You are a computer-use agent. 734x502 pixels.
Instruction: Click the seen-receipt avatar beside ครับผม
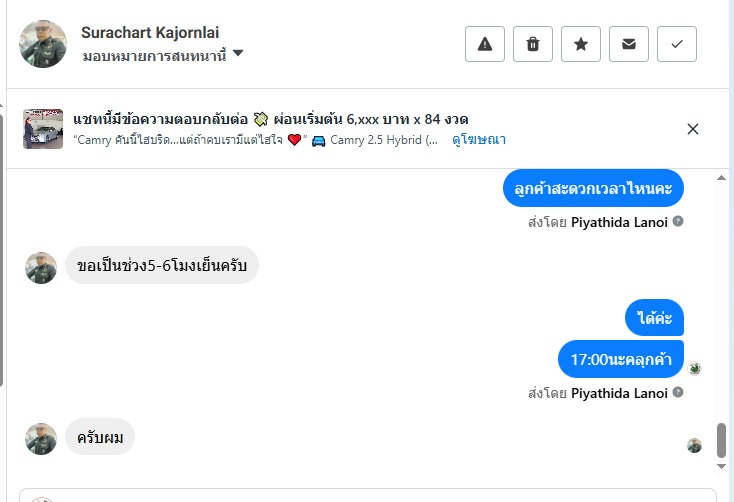pyautogui.click(x=694, y=445)
